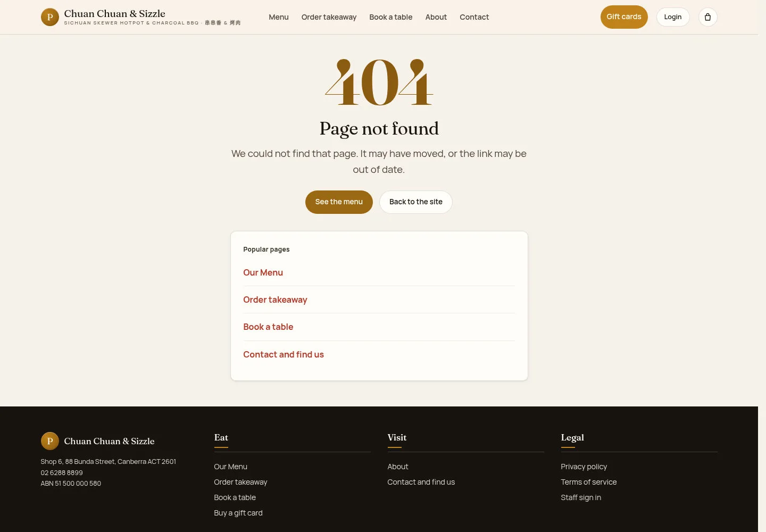
Task: Open Our Menu under Popular pages
Action: (x=263, y=272)
